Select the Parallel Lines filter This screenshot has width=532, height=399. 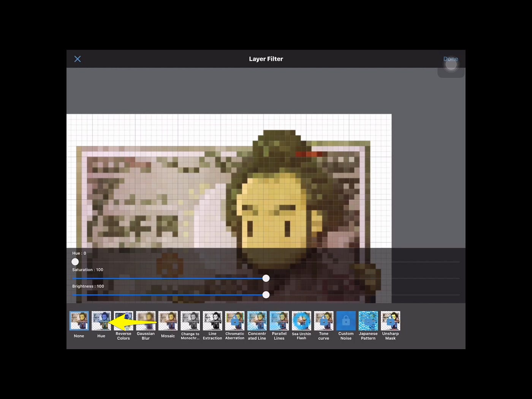click(279, 321)
